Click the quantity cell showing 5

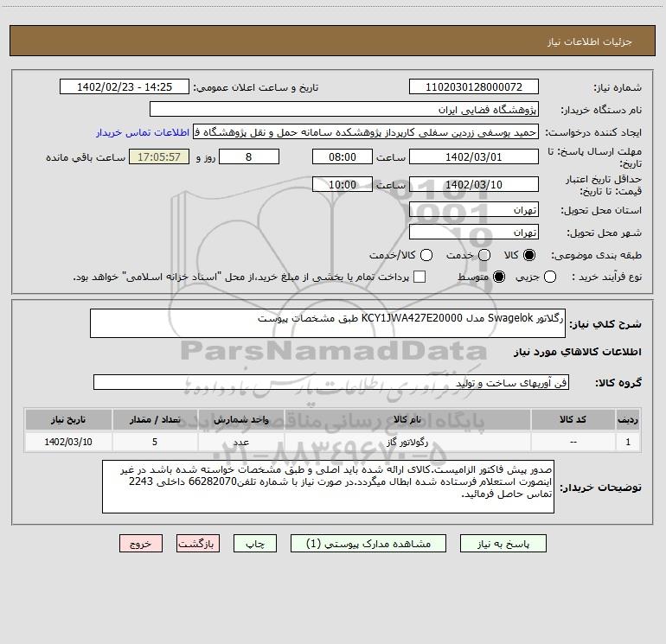[155, 442]
